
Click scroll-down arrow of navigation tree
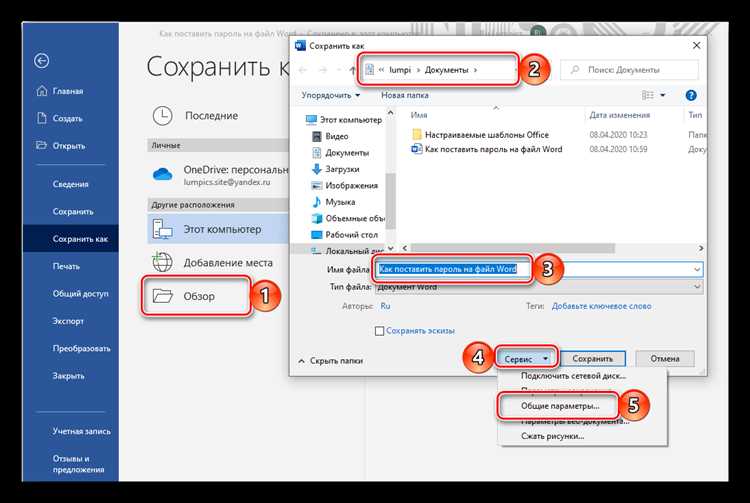[x=390, y=248]
